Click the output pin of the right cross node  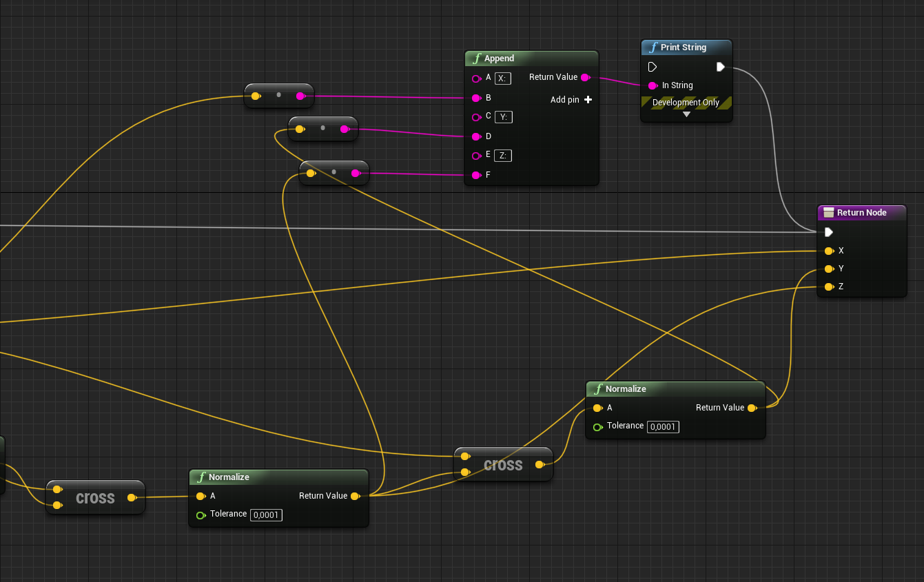540,464
